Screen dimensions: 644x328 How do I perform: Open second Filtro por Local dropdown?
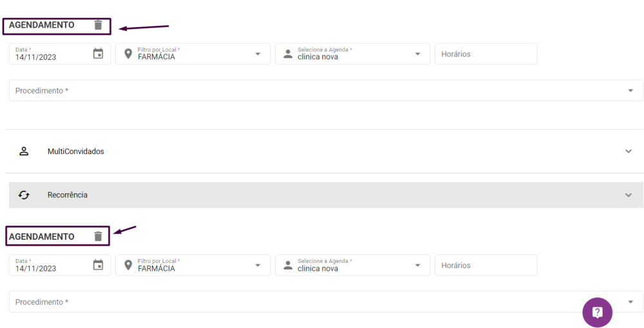pyautogui.click(x=258, y=265)
